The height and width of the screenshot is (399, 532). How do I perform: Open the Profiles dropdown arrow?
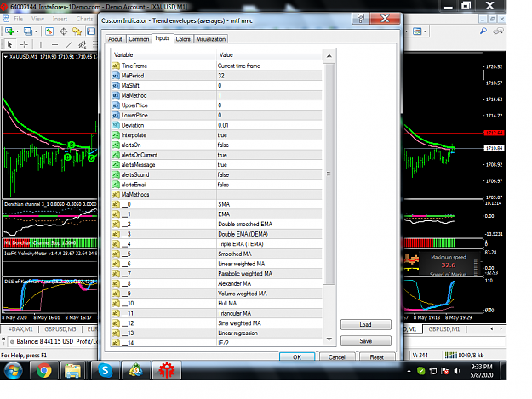pyautogui.click(x=36, y=31)
